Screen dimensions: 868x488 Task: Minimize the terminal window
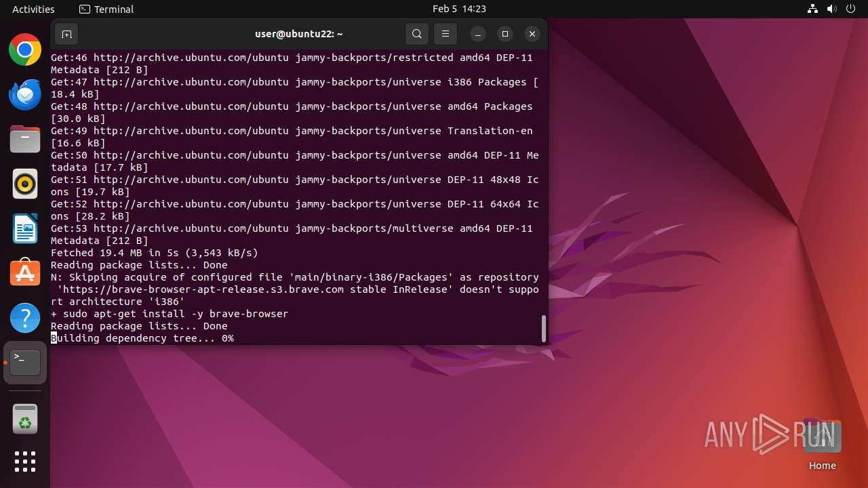pyautogui.click(x=478, y=34)
